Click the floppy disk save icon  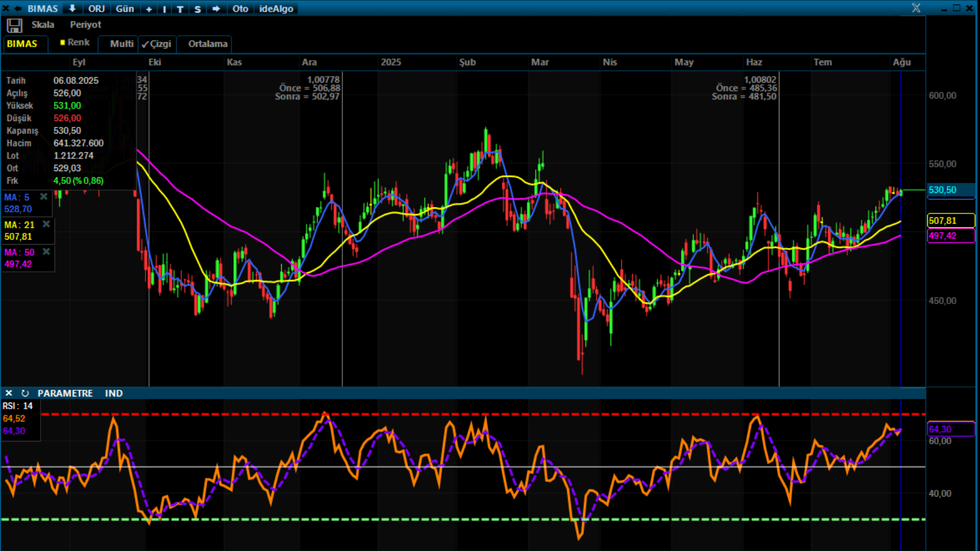click(14, 26)
